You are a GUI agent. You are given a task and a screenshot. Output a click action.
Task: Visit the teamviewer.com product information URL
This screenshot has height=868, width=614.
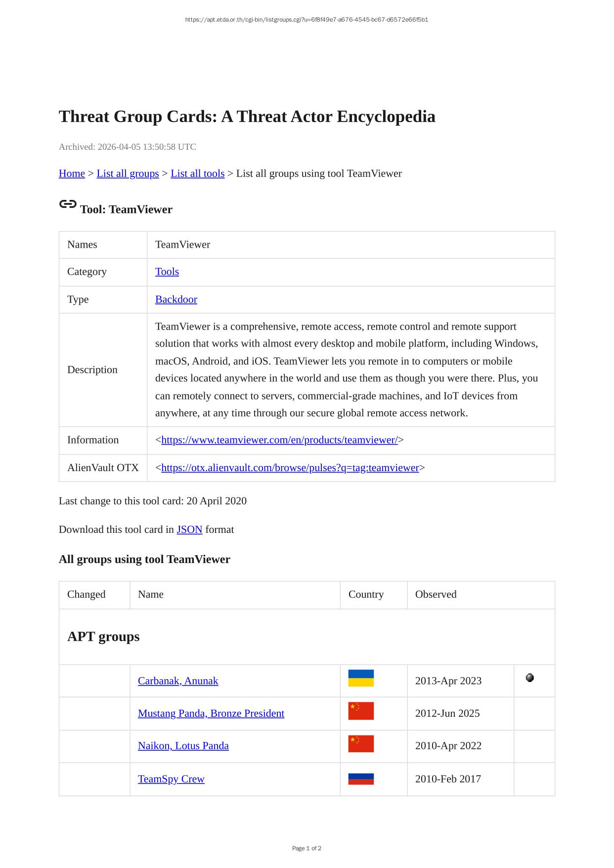279,440
